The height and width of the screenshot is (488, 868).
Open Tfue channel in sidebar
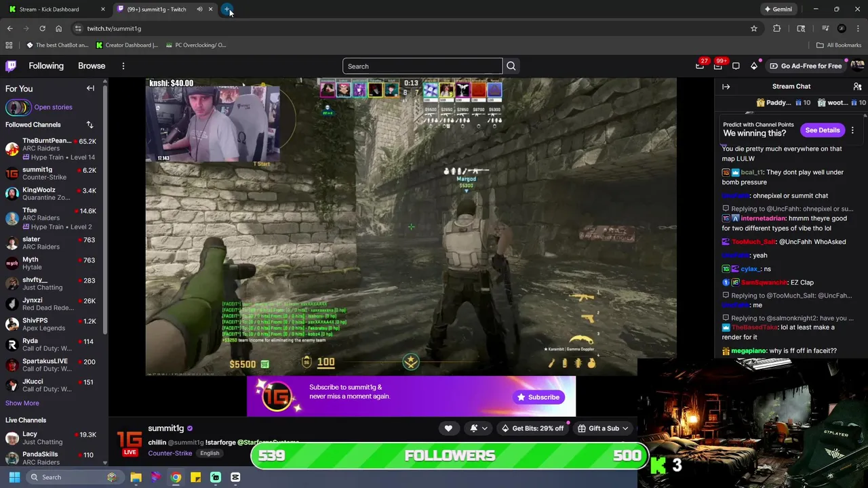pos(52,218)
